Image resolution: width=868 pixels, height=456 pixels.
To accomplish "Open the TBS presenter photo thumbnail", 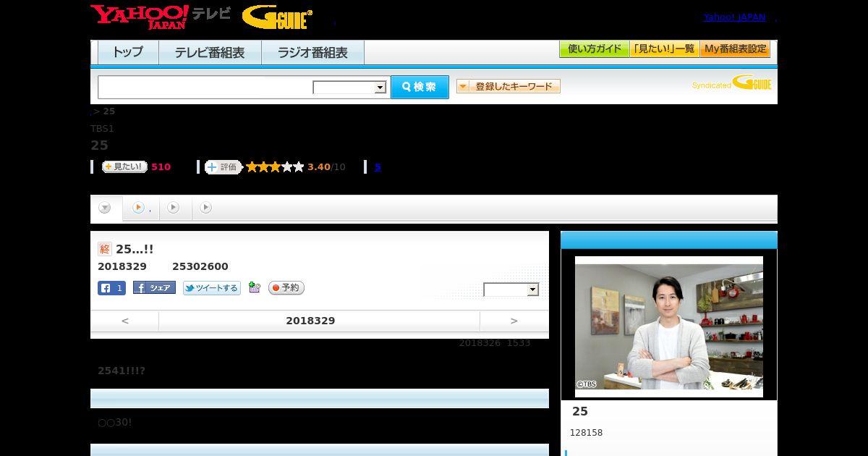I will (669, 326).
